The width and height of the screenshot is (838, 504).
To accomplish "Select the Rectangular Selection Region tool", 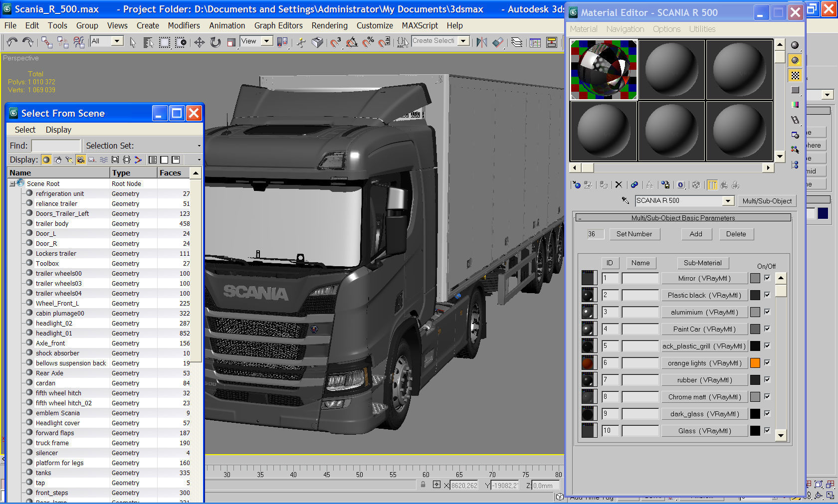I will [x=165, y=42].
